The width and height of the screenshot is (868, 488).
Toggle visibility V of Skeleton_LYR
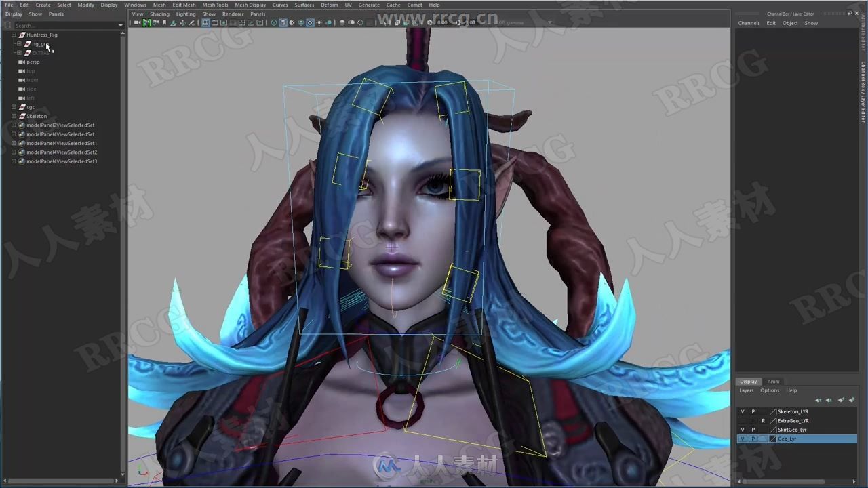click(x=743, y=411)
